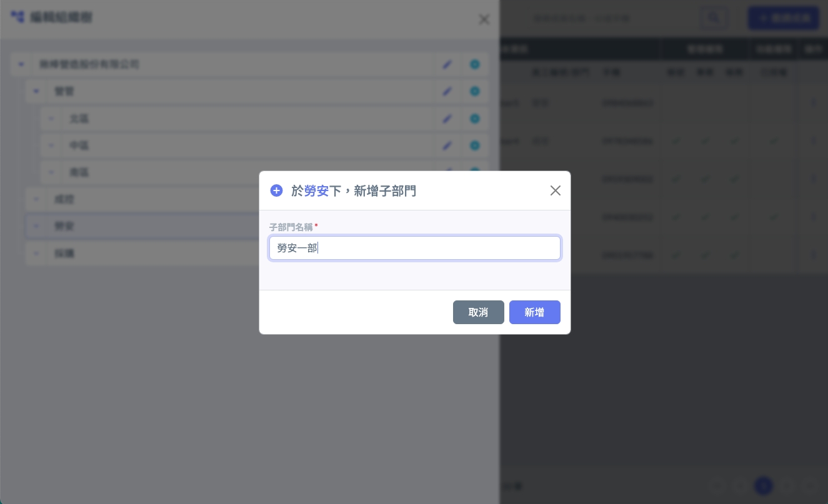Click the pencil icon on the 營管 row

(x=447, y=91)
